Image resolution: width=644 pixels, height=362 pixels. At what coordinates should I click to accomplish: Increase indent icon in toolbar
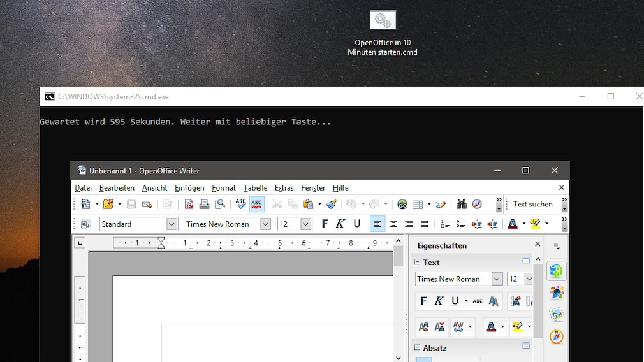point(492,224)
